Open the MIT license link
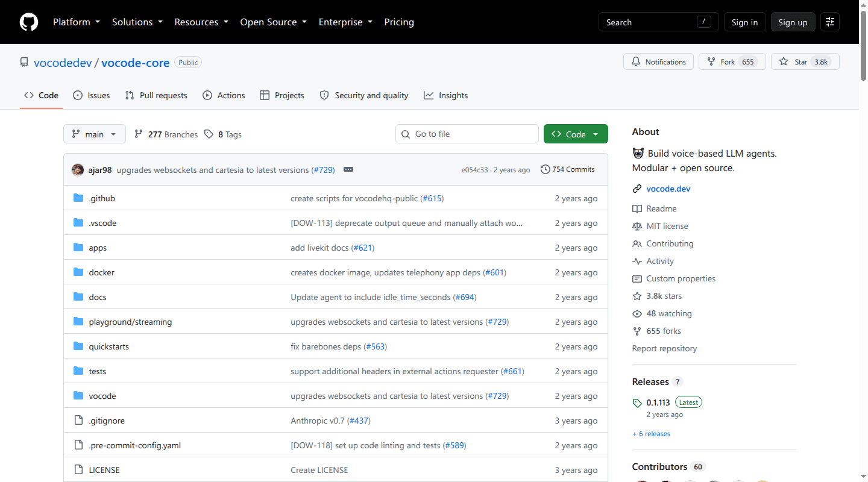 tap(660, 226)
